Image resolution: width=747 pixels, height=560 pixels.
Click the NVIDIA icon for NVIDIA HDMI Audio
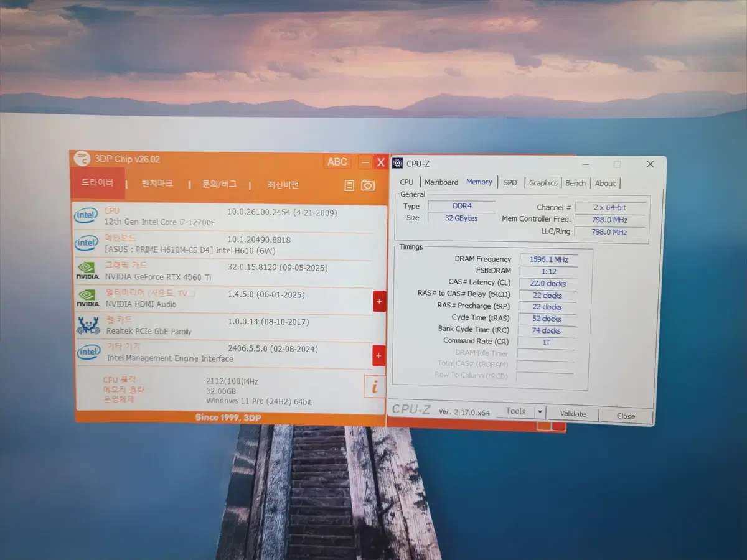(x=88, y=298)
